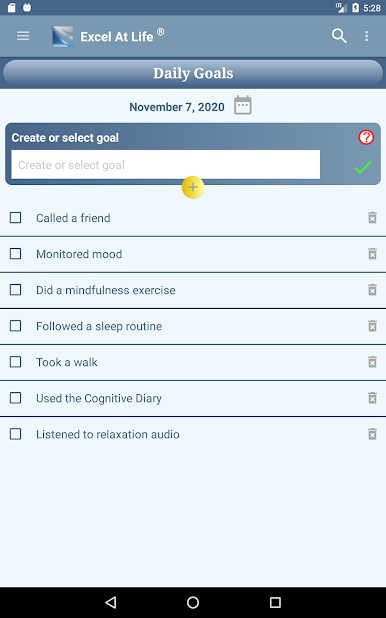This screenshot has height=618, width=386.
Task: Focus the 'Create or select goal' field
Action: tap(166, 164)
